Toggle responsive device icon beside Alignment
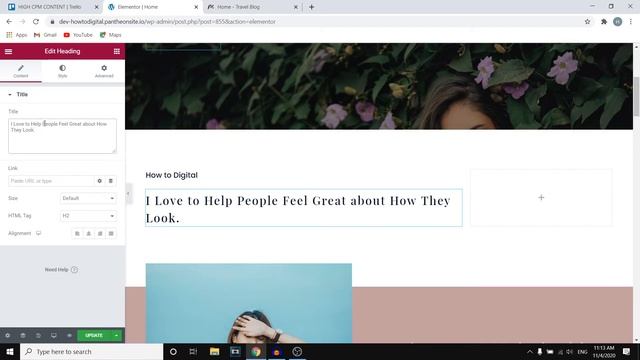Image resolution: width=640 pixels, height=360 pixels. click(x=38, y=233)
